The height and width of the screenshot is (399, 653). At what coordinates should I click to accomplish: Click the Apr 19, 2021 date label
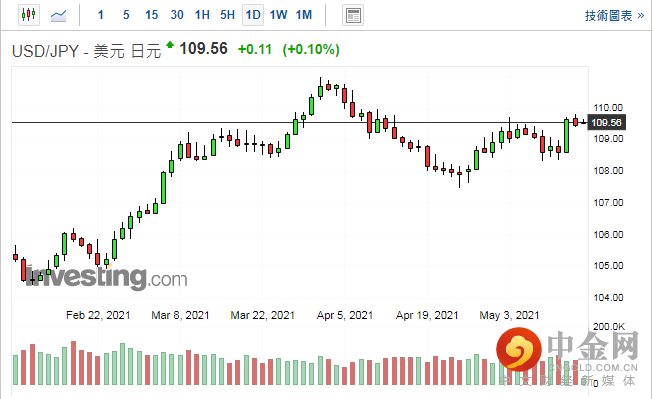(427, 315)
